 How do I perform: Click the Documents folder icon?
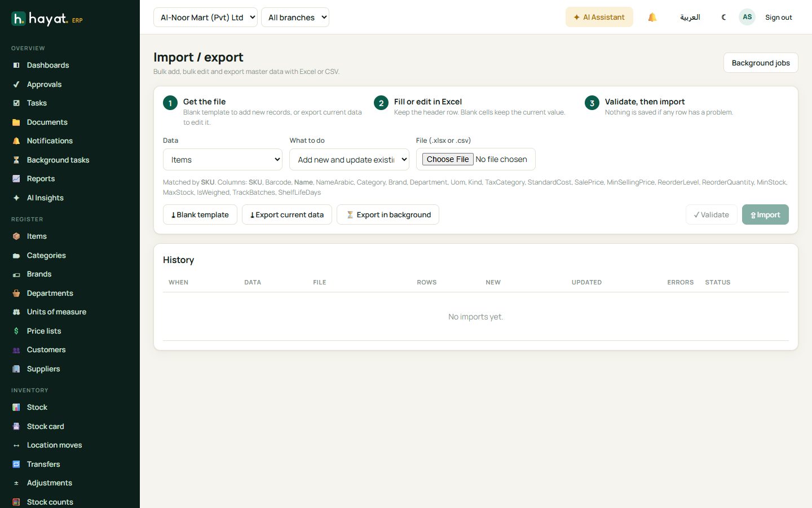click(16, 122)
